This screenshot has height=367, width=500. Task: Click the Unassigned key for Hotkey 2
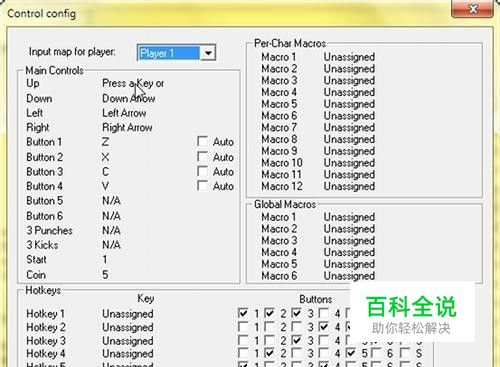click(128, 327)
